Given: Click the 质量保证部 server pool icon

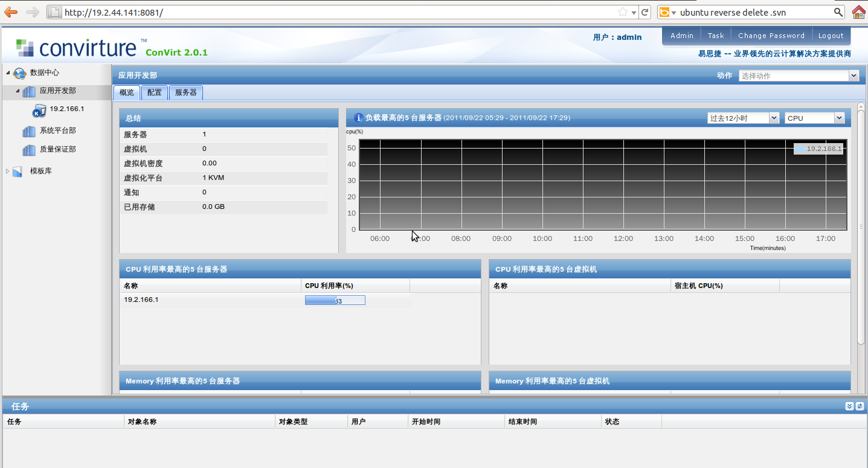Looking at the screenshot, I should pyautogui.click(x=29, y=150).
